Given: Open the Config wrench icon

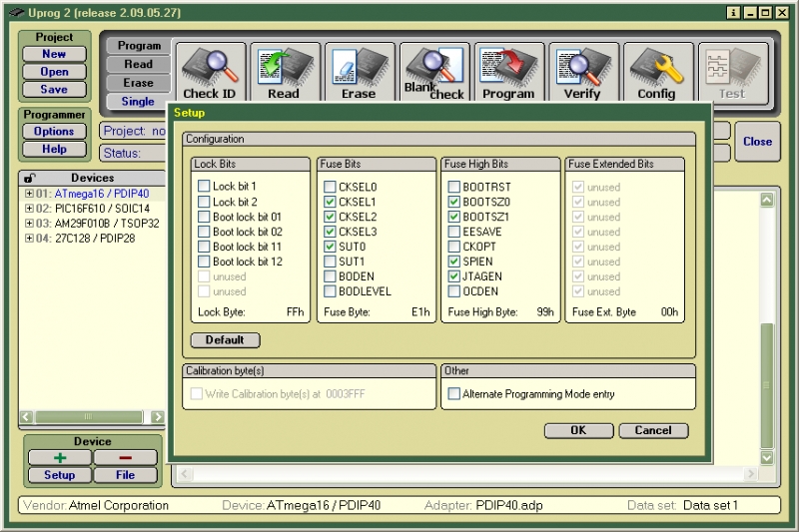Looking at the screenshot, I should click(658, 72).
